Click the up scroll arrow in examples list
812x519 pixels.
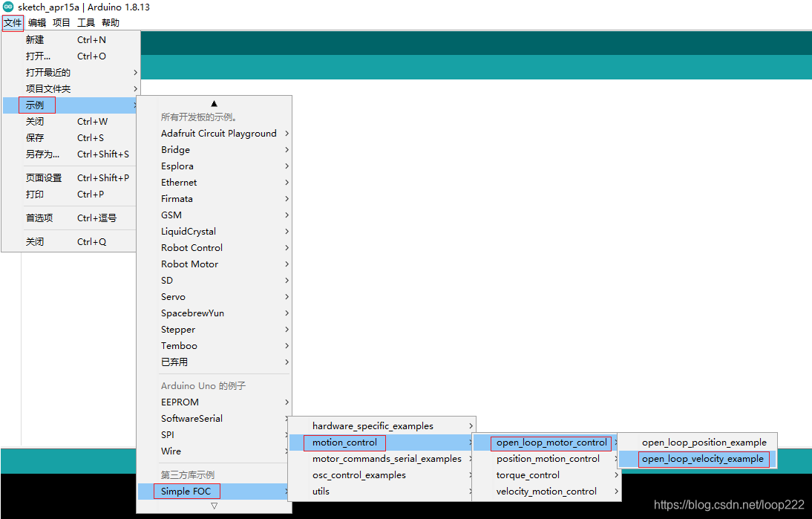point(214,104)
